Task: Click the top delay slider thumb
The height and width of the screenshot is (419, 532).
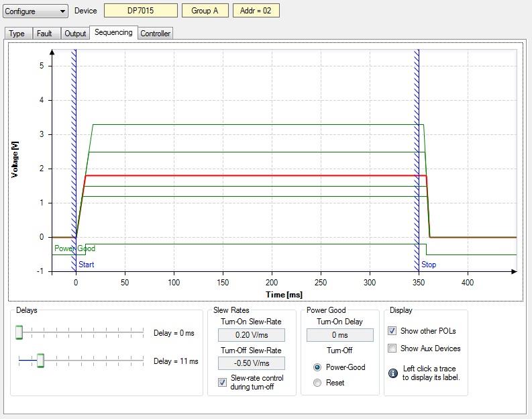Action: [19, 332]
